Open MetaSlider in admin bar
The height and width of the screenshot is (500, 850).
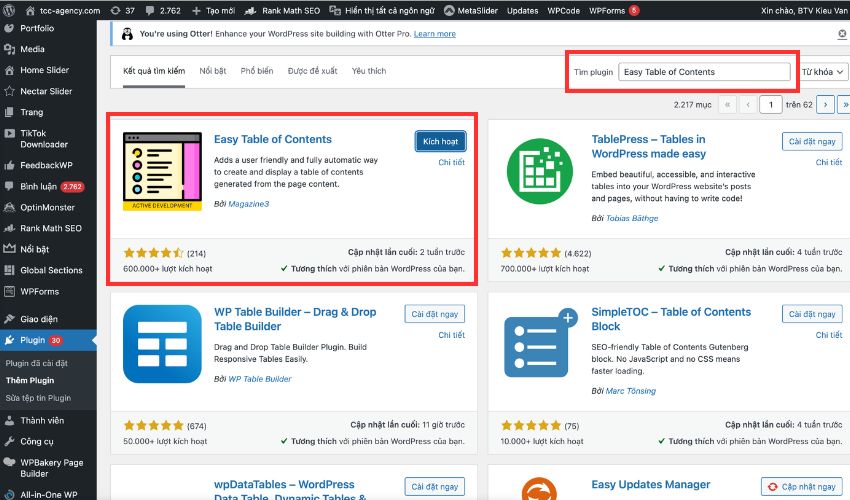[x=471, y=10]
